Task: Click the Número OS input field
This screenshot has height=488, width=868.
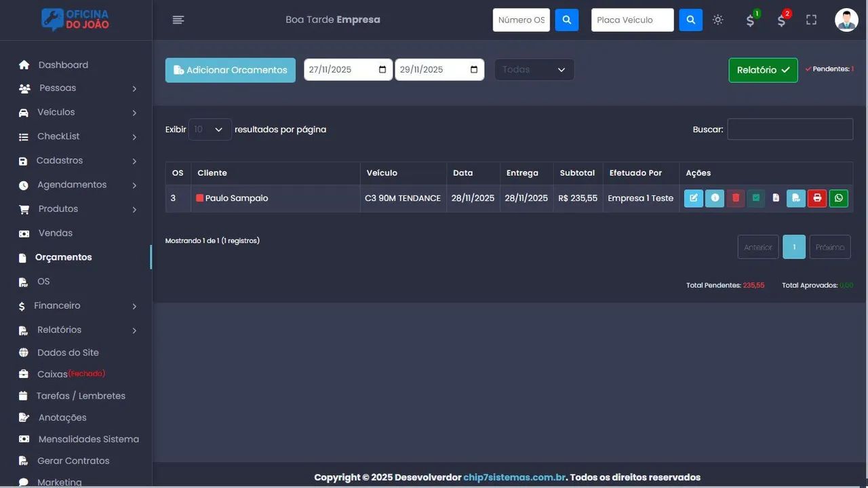Action: (521, 20)
